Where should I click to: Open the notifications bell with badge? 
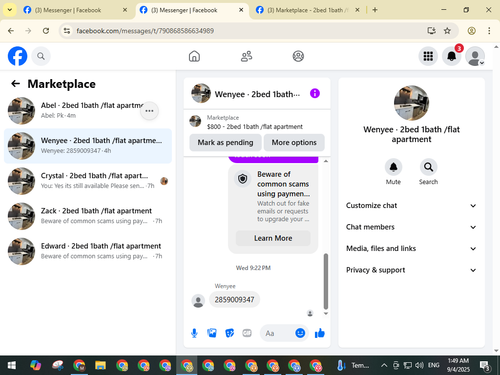point(452,56)
